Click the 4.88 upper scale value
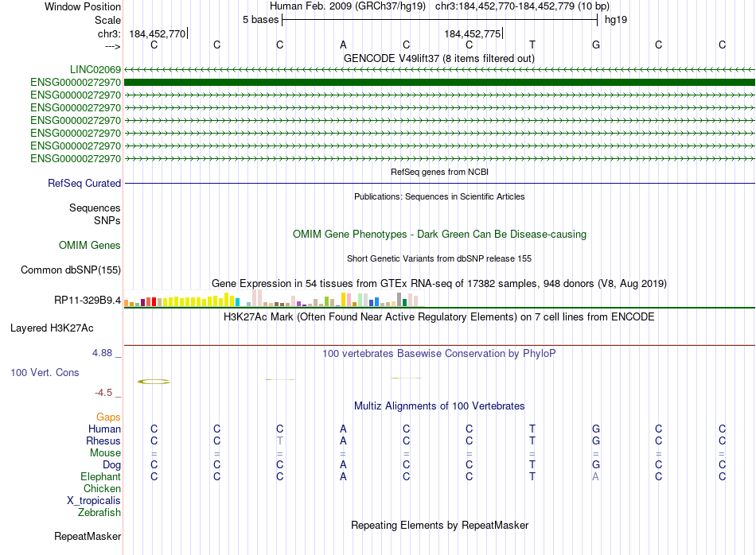 [102, 353]
